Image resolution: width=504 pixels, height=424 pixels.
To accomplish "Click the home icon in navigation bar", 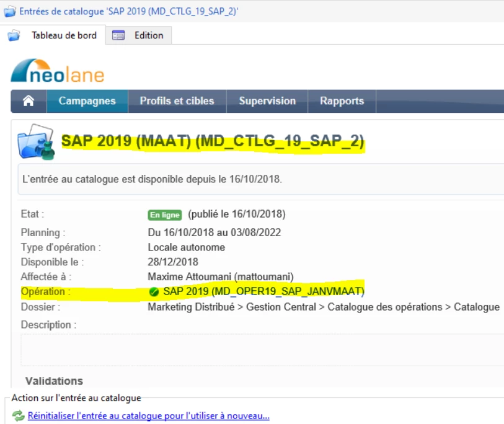I will (29, 101).
